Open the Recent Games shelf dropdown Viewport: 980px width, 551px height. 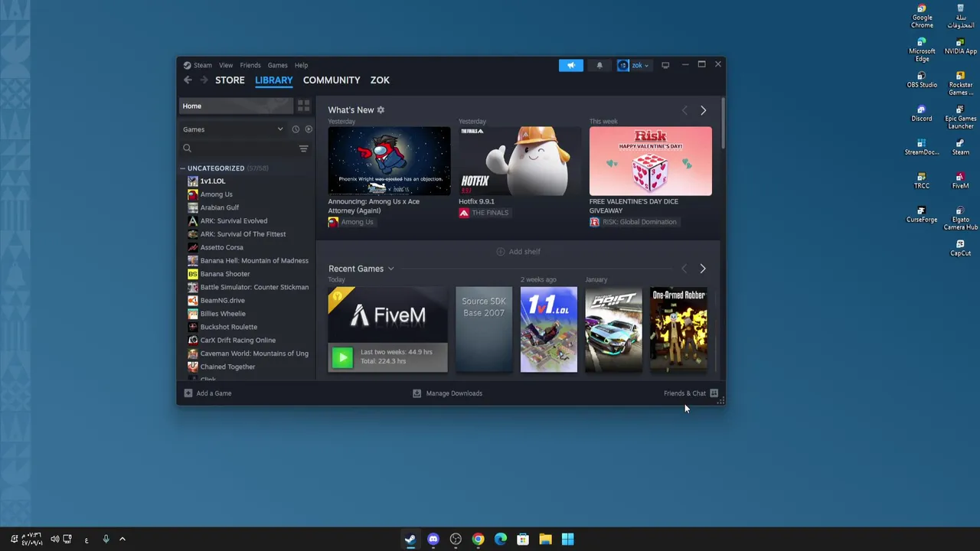point(390,269)
